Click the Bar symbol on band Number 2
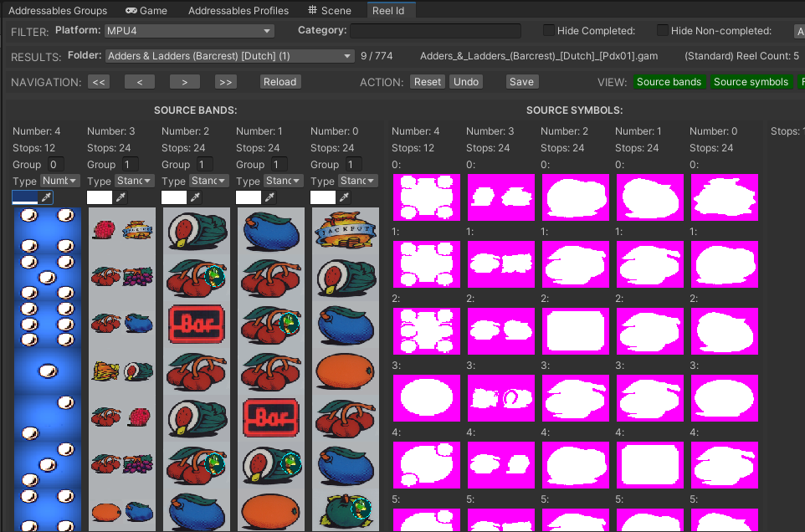 [196, 325]
